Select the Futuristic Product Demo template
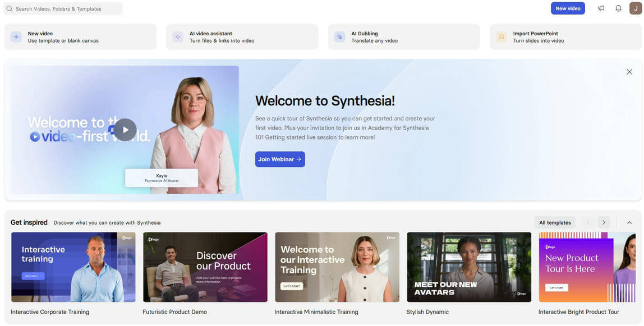The width and height of the screenshot is (644, 326). click(x=205, y=267)
